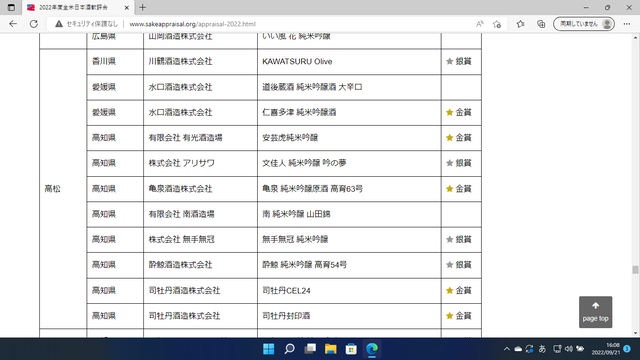Open the tab actions menu icon
Screen dimensions: 640x360
click(11, 7)
